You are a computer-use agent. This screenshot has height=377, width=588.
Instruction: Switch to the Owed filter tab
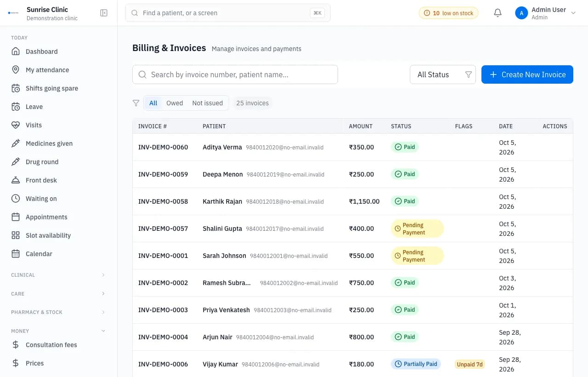click(175, 103)
